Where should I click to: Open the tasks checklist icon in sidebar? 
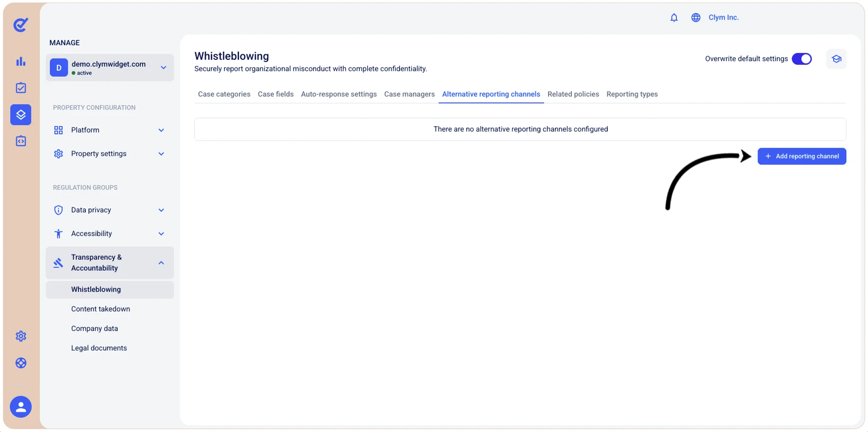[21, 88]
